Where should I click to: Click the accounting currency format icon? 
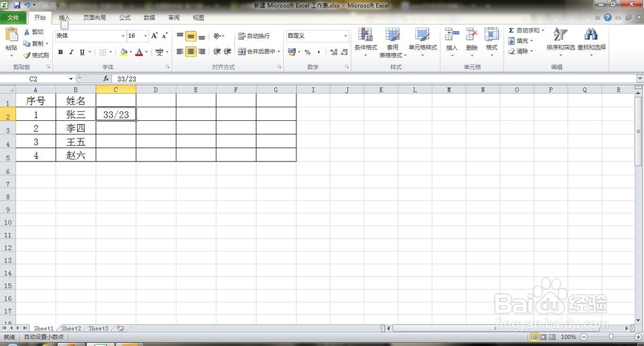[292, 52]
